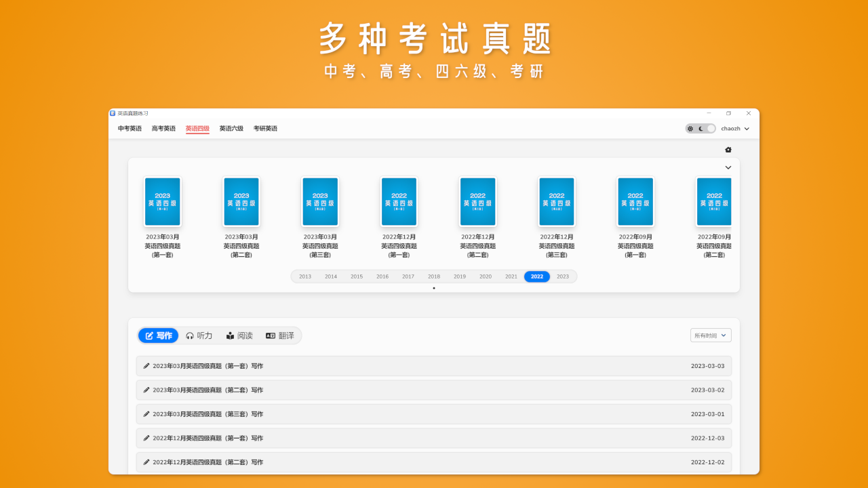Open the chaozh account dropdown
Viewport: 868px width, 488px height.
[x=735, y=128]
